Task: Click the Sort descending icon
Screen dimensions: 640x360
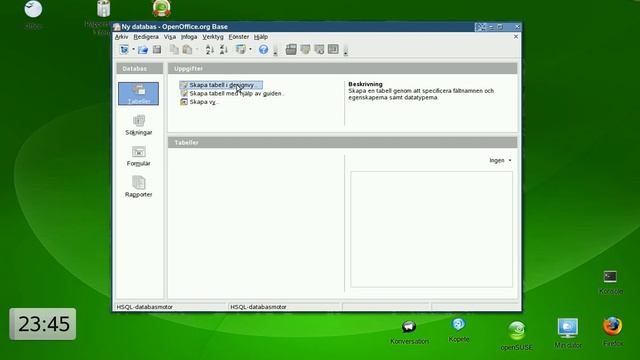Action: tap(224, 50)
